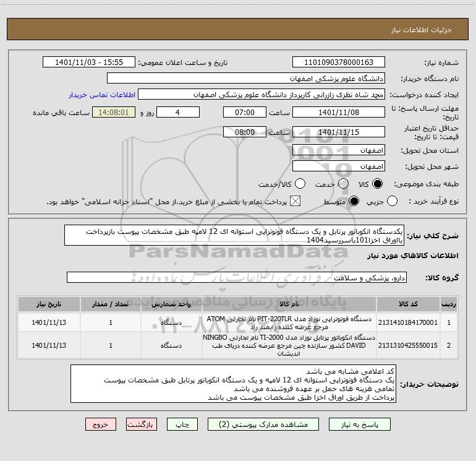This screenshot has width=476, height=461.
Task: Click quantity 1 in row 2
Action: pos(111,345)
